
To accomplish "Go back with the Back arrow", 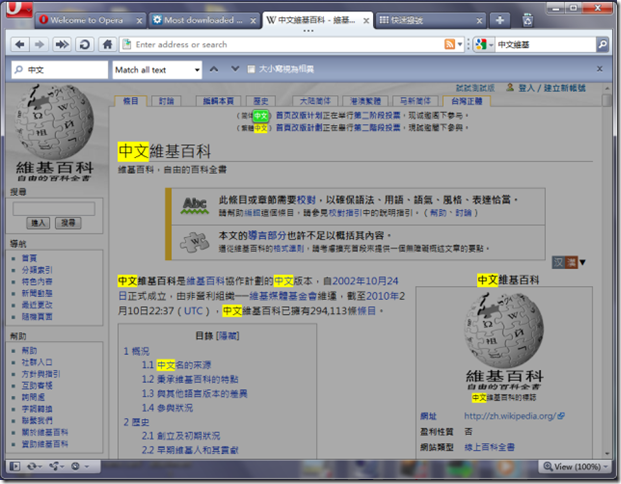I will point(19,44).
